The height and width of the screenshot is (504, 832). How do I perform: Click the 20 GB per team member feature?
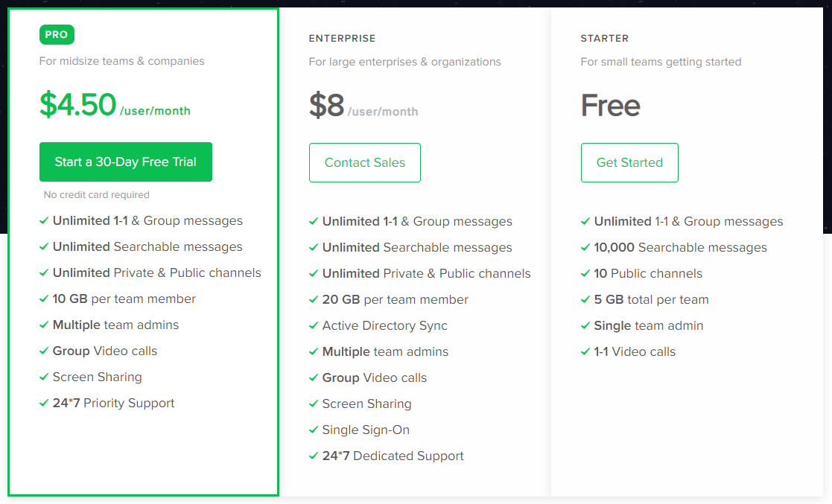pos(395,300)
